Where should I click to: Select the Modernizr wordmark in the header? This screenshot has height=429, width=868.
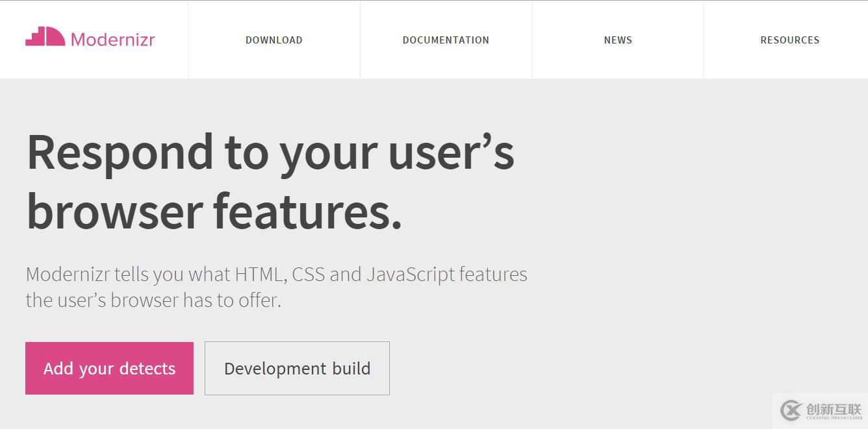(113, 40)
